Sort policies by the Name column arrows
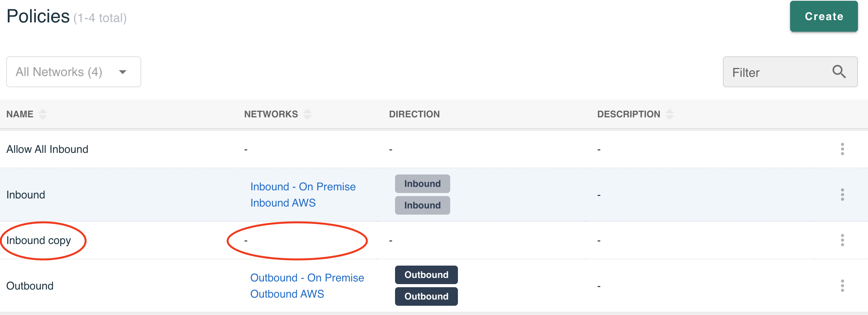 [43, 114]
